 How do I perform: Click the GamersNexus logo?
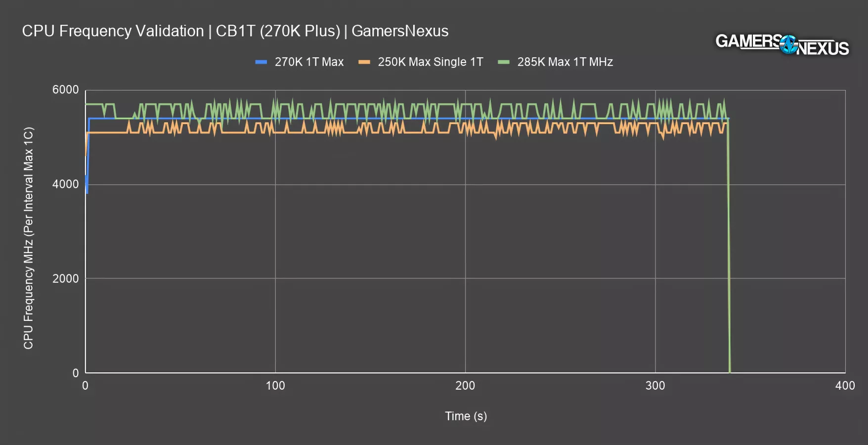click(782, 44)
